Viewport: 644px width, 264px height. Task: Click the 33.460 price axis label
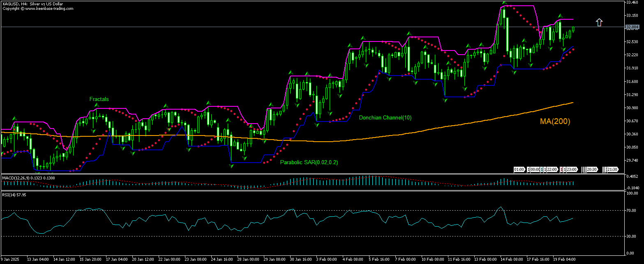pos(632,2)
